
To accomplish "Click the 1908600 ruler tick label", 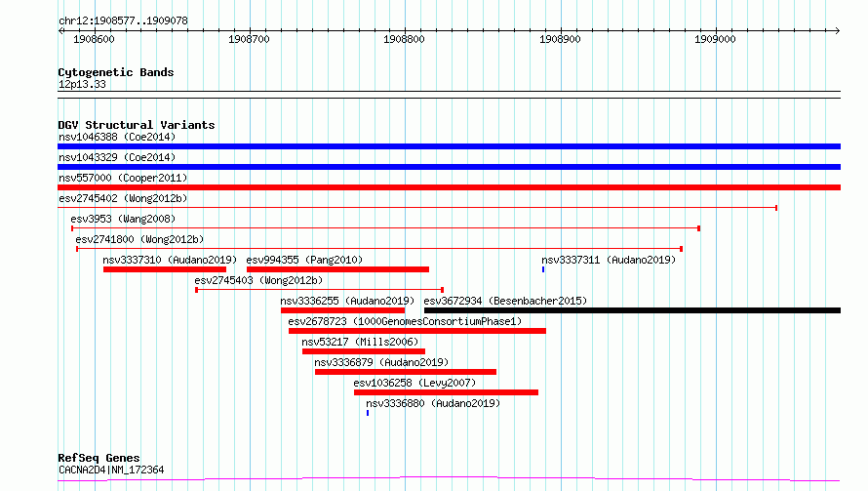I will (x=94, y=39).
